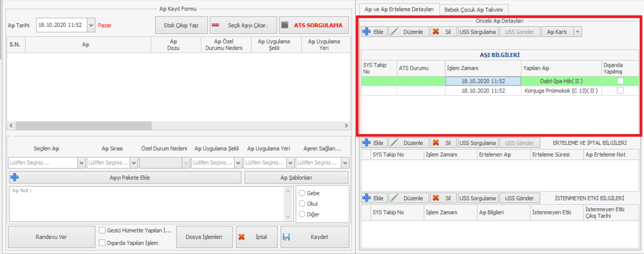644x254 pixels.
Task: Click the ATS SORGULAMA QR code icon
Action: pos(285,25)
